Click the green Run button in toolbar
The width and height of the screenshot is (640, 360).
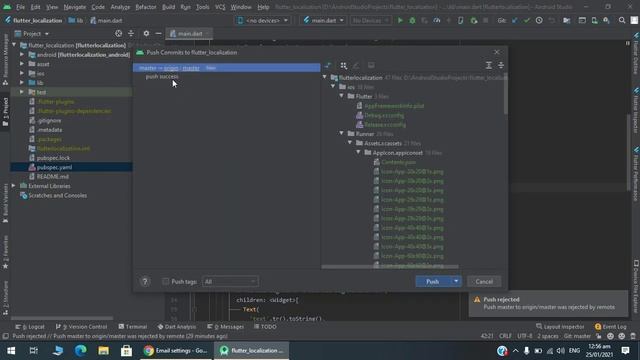coord(400,20)
